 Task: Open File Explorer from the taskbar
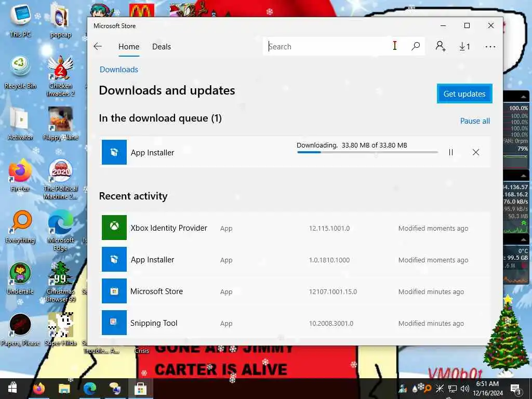pyautogui.click(x=64, y=389)
